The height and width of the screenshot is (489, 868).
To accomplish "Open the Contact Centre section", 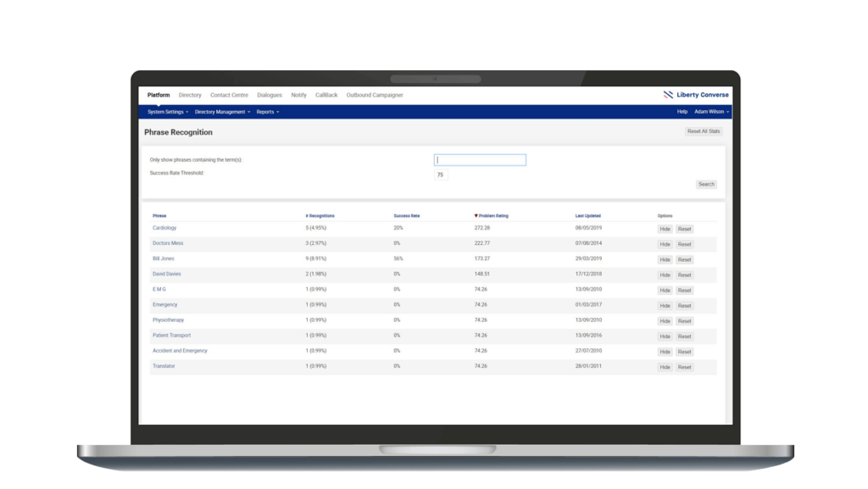I will pyautogui.click(x=228, y=95).
